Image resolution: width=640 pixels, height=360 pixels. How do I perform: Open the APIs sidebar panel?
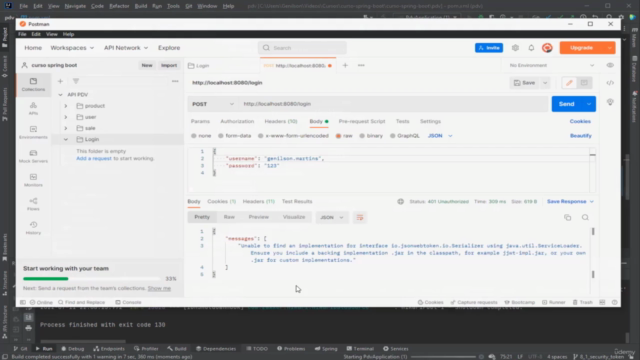33,109
